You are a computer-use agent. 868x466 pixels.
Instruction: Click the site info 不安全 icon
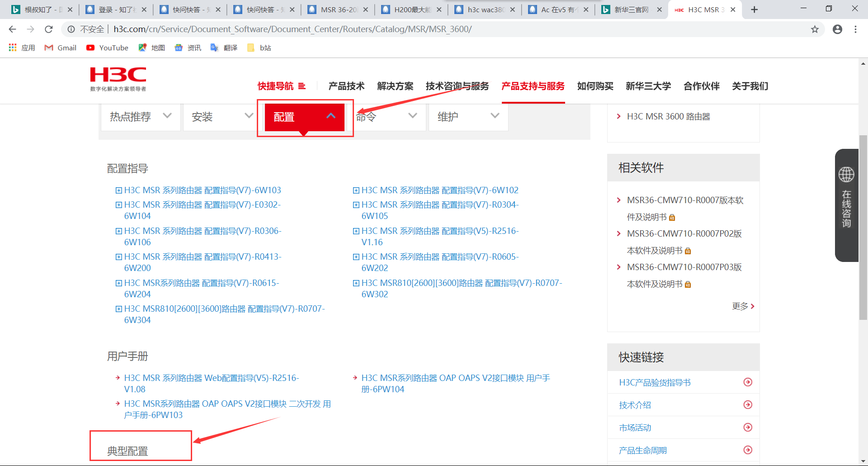[x=71, y=29]
